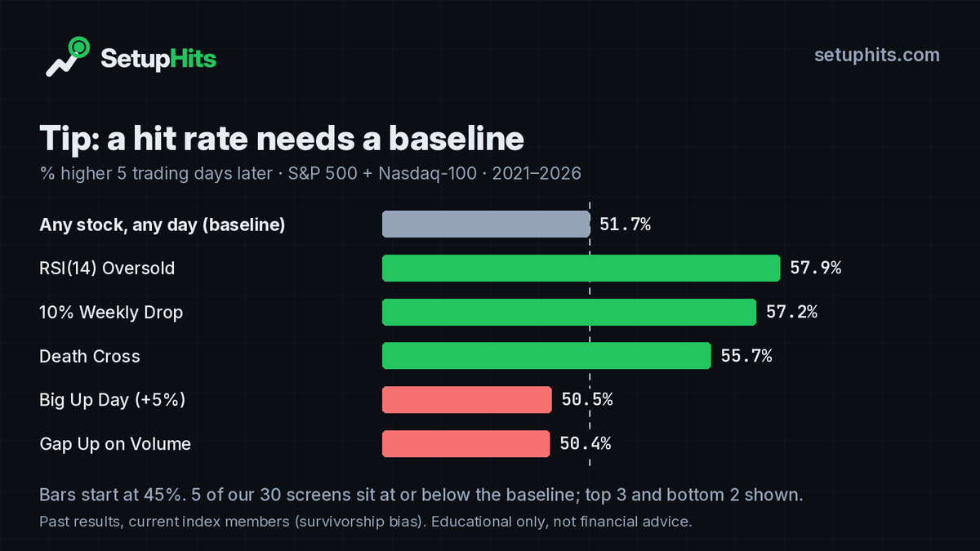Viewport: 980px width, 551px height.
Task: Click the green RSI(14) Oversold bar
Action: [581, 268]
